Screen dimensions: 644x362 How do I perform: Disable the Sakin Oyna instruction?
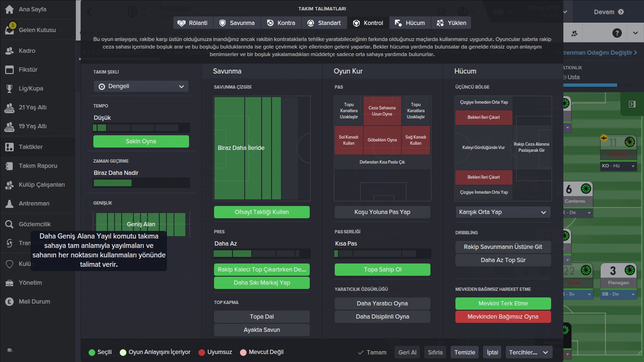point(141,141)
